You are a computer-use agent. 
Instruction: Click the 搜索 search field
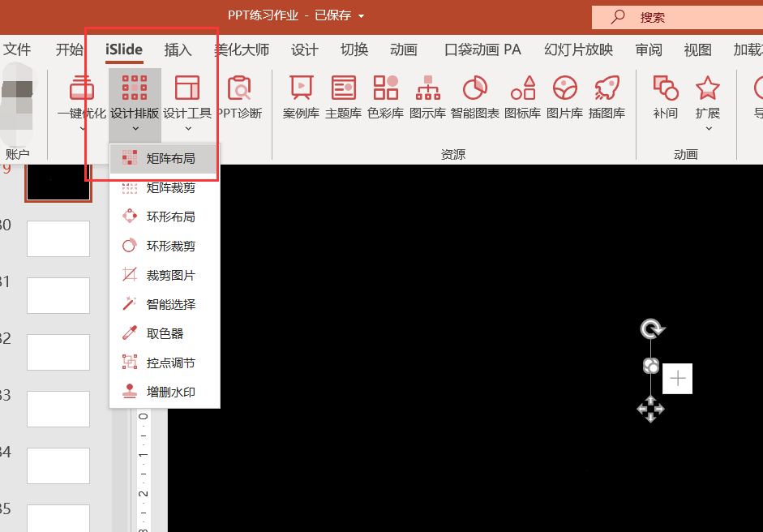tap(677, 18)
